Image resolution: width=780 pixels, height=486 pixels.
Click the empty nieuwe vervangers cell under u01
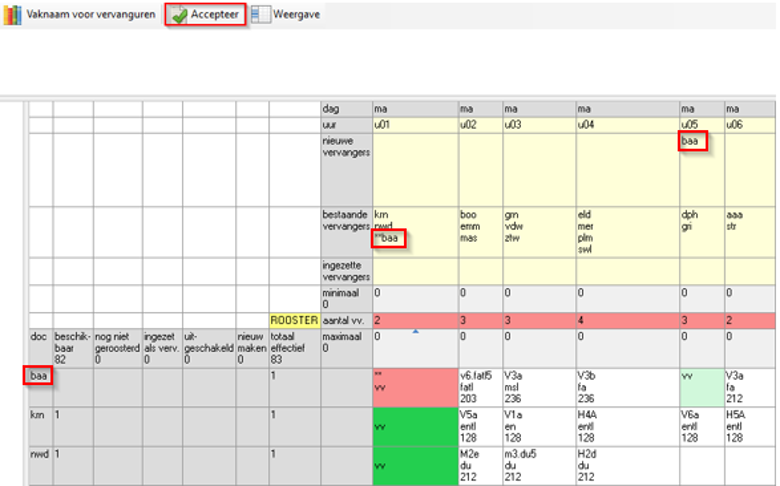[414, 168]
